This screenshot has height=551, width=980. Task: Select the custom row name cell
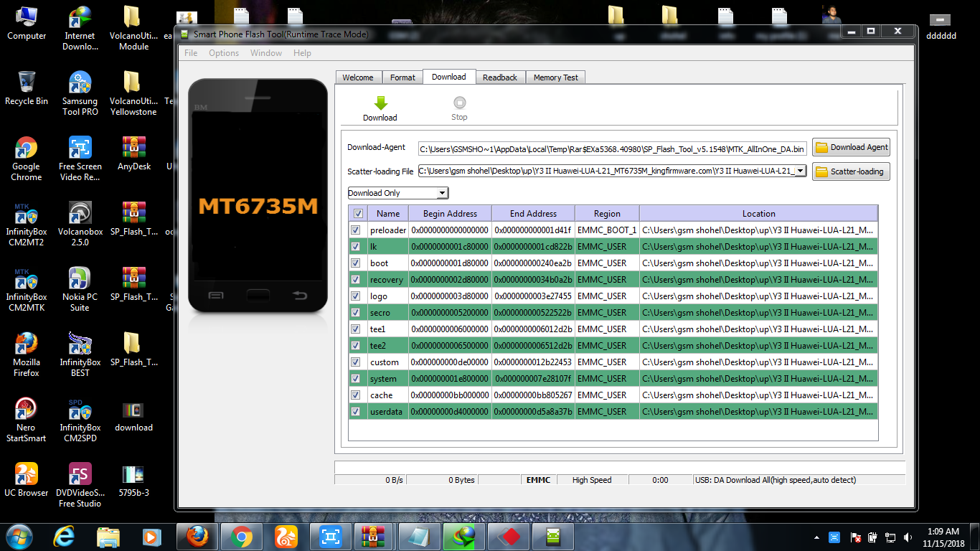[x=388, y=362]
